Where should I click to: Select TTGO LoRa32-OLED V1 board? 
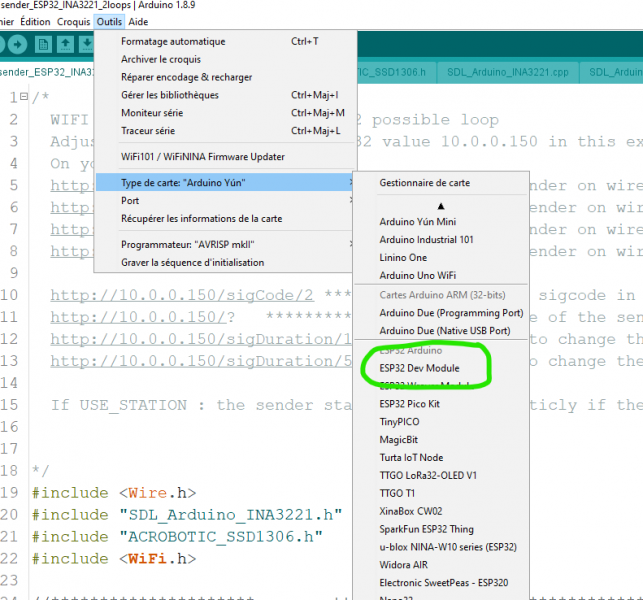(441, 475)
